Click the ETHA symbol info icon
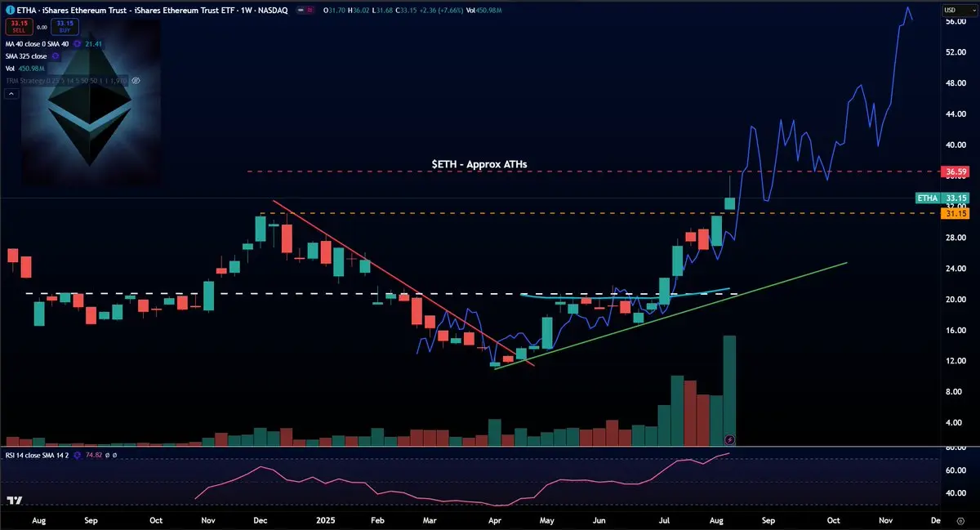980x530 pixels. (x=10, y=9)
